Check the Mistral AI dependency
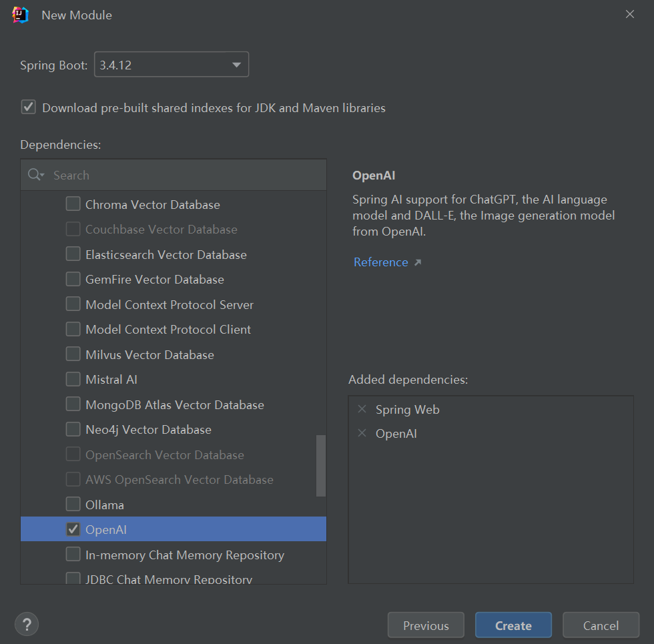This screenshot has width=654, height=644. [73, 379]
